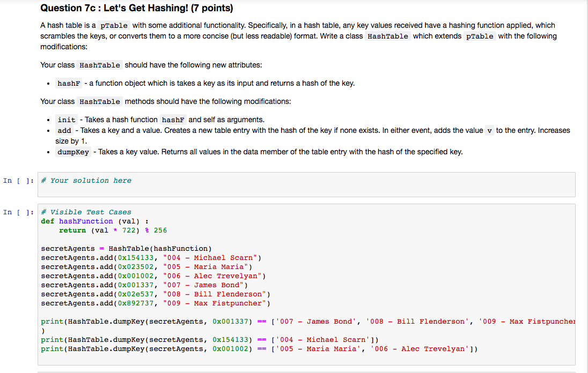Image resolution: width=588 pixels, height=373 pixels.
Task: Click the init bullet point description
Action: (161, 119)
